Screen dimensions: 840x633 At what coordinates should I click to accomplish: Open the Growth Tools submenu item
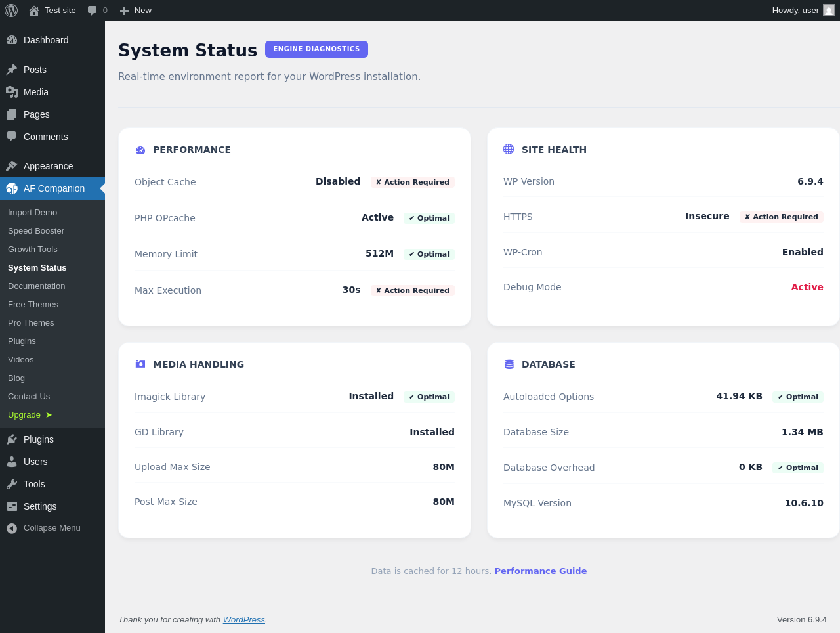tap(33, 250)
